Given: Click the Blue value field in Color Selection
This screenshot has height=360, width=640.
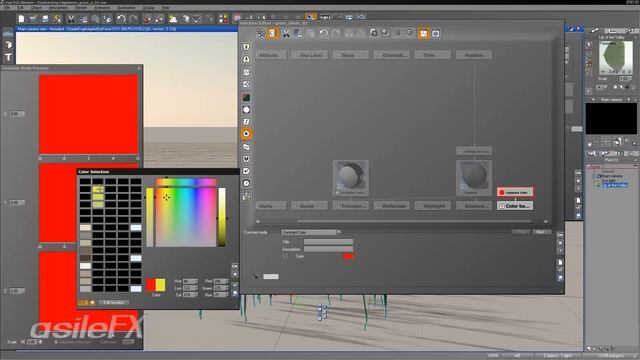Looking at the screenshot, I should click(x=221, y=294).
